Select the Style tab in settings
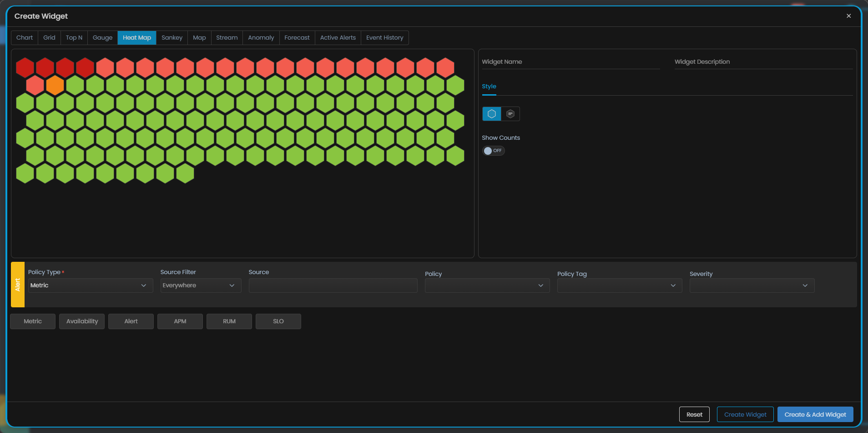This screenshot has width=868, height=433. click(489, 87)
